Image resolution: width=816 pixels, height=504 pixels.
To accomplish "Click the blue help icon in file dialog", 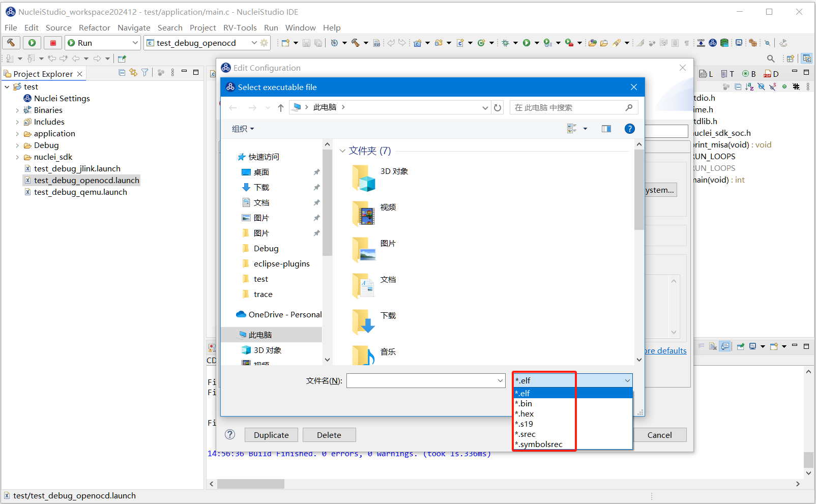I will point(629,129).
